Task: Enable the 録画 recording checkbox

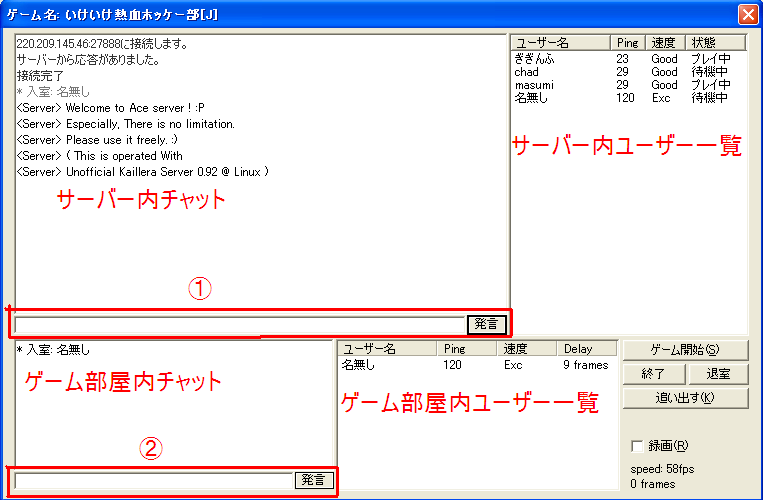Action: (638, 445)
